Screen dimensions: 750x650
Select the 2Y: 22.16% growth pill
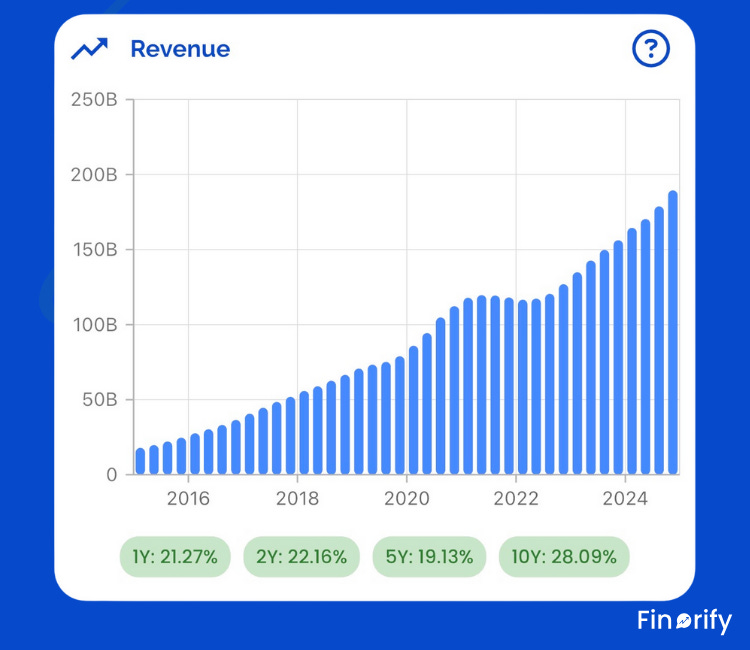tap(301, 557)
